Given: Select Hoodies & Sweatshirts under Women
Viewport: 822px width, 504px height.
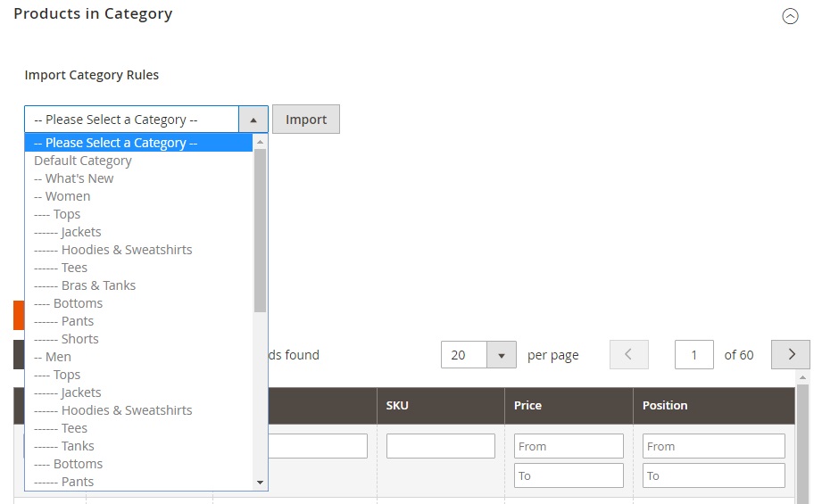Looking at the screenshot, I should pyautogui.click(x=138, y=250).
